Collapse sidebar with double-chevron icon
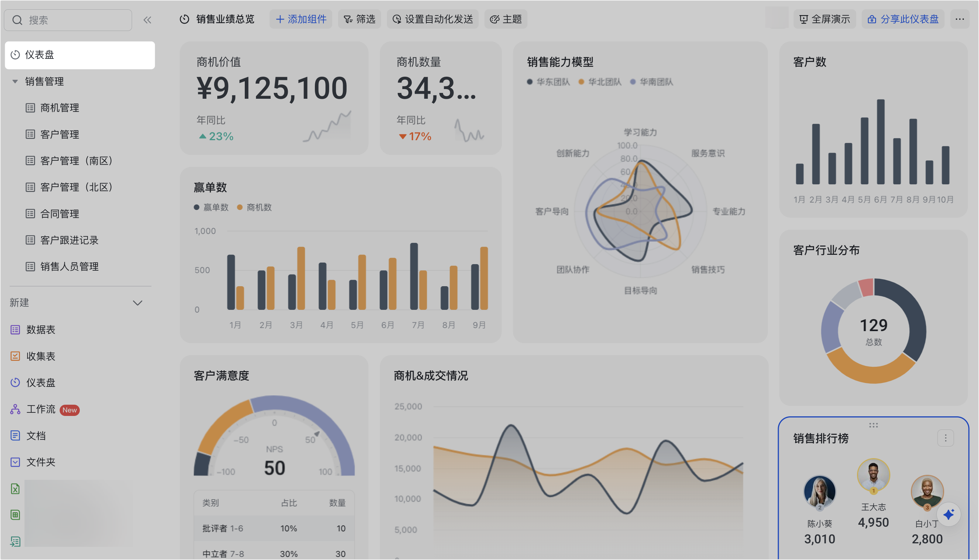The width and height of the screenshot is (979, 560). (147, 20)
